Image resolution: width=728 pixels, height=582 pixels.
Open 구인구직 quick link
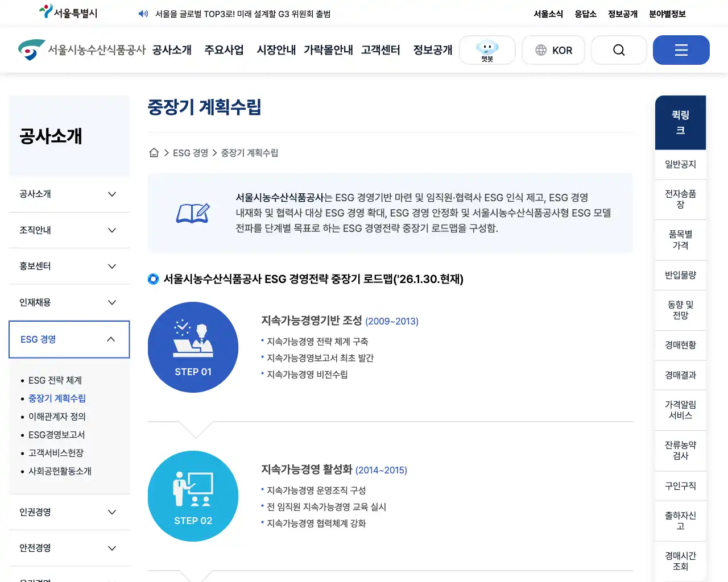coord(680,486)
